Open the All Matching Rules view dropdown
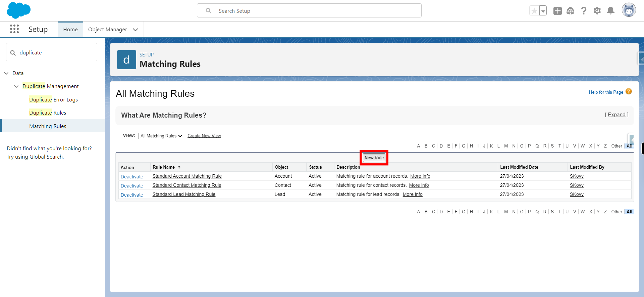The height and width of the screenshot is (297, 644). (161, 136)
